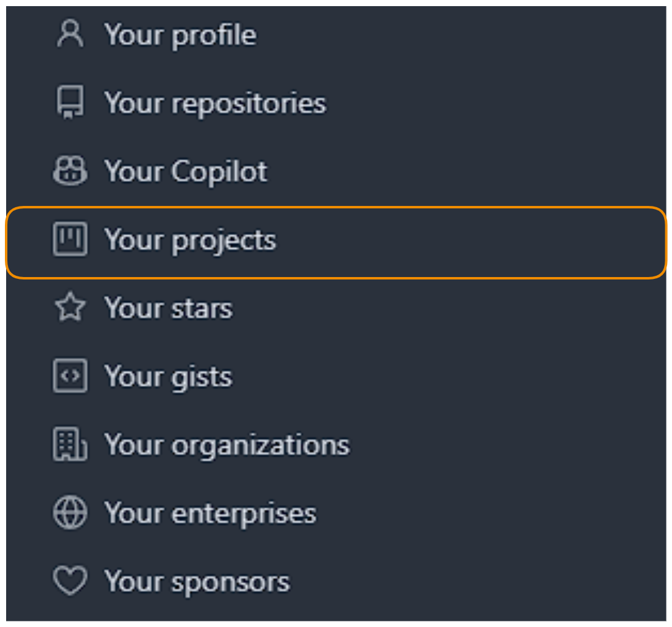Open Your repositories from the menu

pos(215,103)
